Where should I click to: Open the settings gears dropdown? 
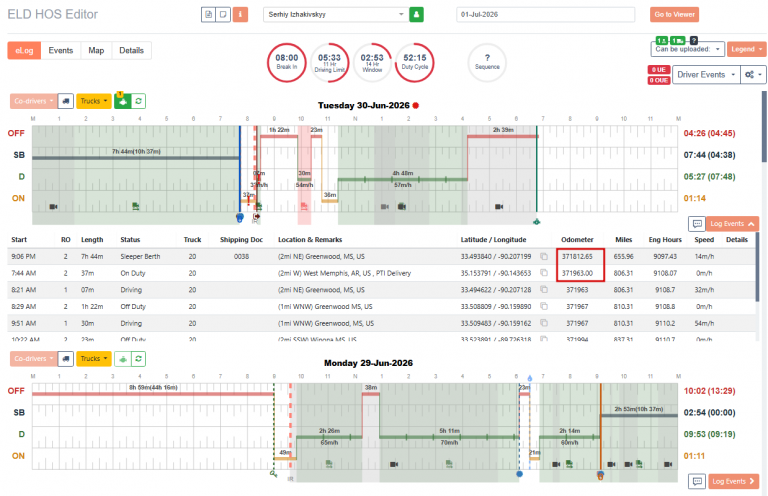tap(753, 74)
